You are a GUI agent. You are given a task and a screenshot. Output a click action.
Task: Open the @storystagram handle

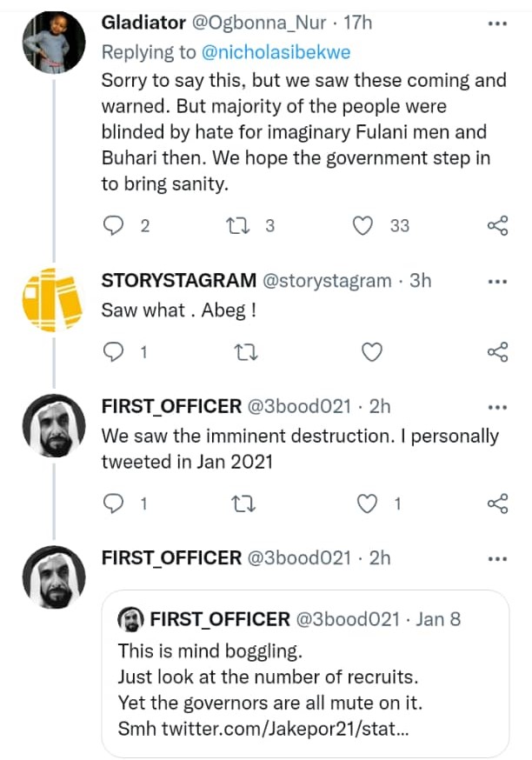pyautogui.click(x=327, y=281)
